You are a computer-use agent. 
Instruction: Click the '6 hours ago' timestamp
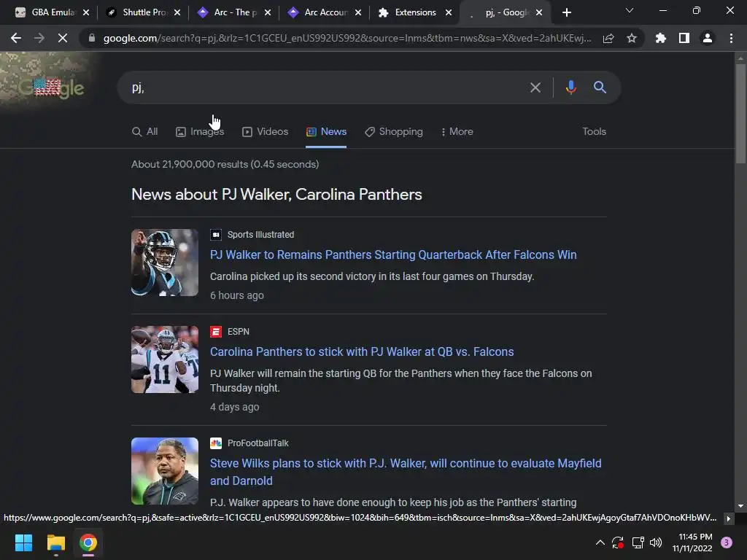point(237,295)
